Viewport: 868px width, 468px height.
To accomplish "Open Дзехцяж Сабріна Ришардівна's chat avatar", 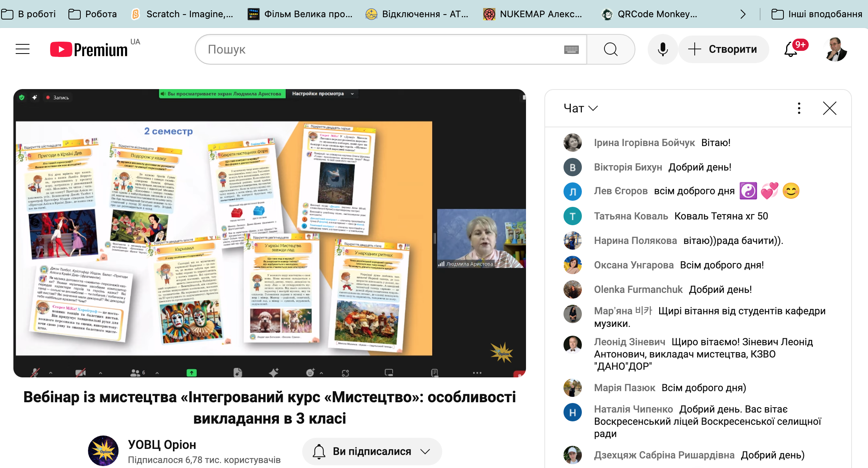I will (573, 455).
